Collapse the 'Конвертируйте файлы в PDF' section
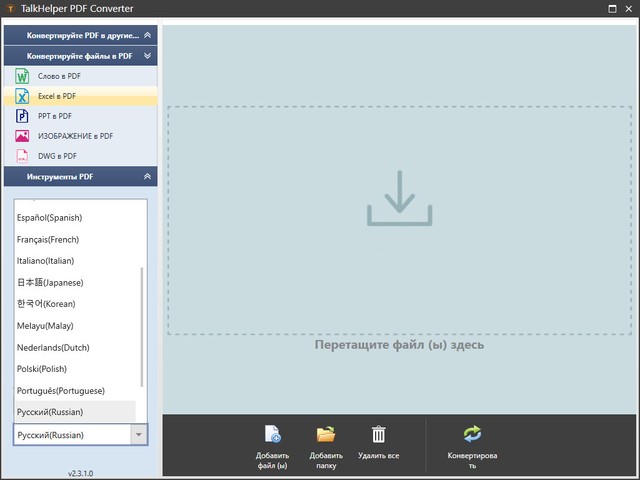The width and height of the screenshot is (640, 480). [148, 56]
